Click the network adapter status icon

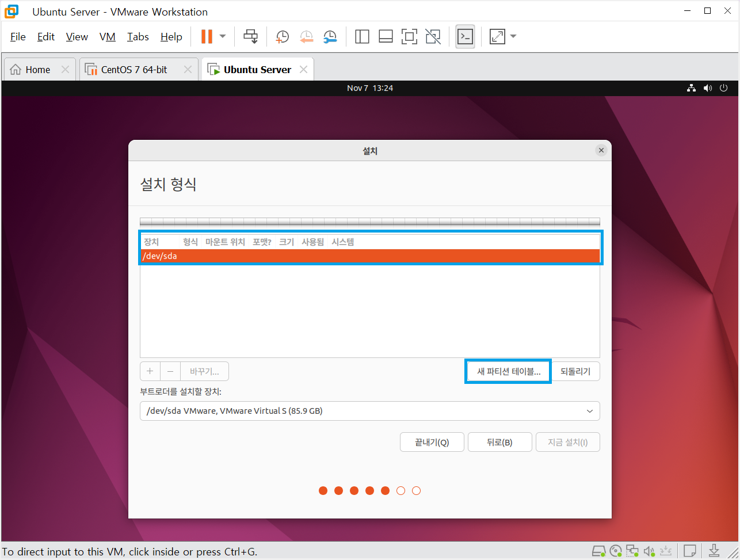[633, 551]
